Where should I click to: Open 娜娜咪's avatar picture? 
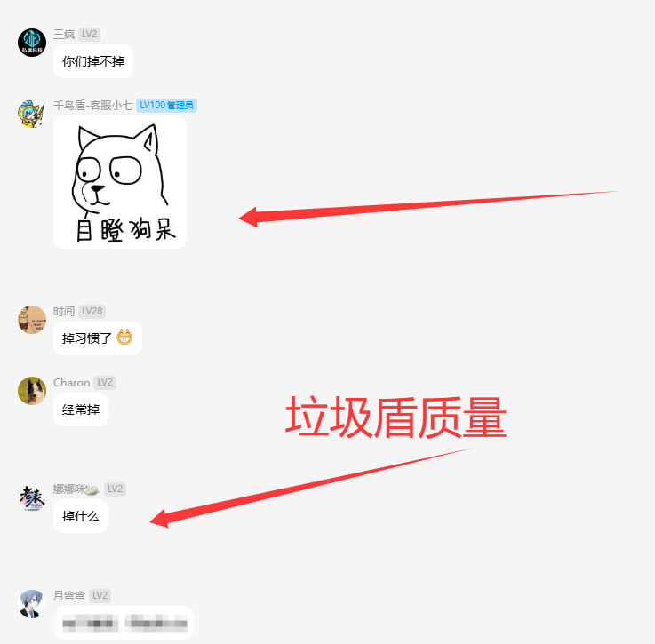click(x=32, y=497)
